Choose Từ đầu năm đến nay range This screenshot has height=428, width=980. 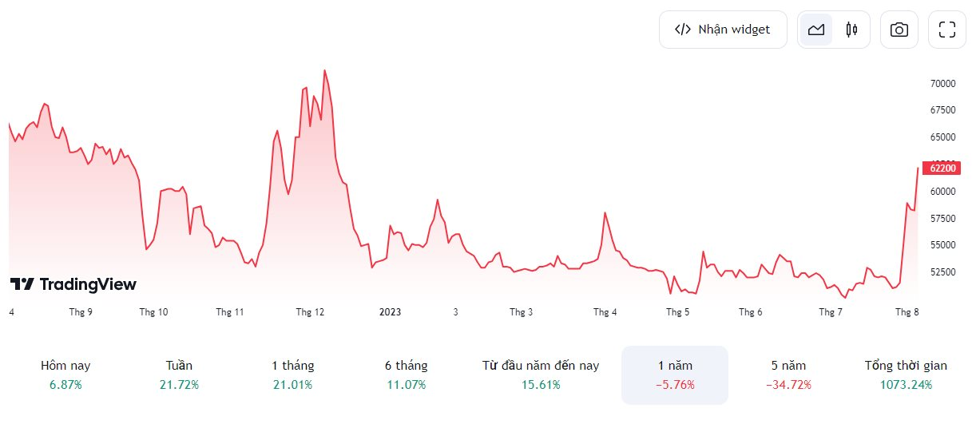click(x=541, y=374)
